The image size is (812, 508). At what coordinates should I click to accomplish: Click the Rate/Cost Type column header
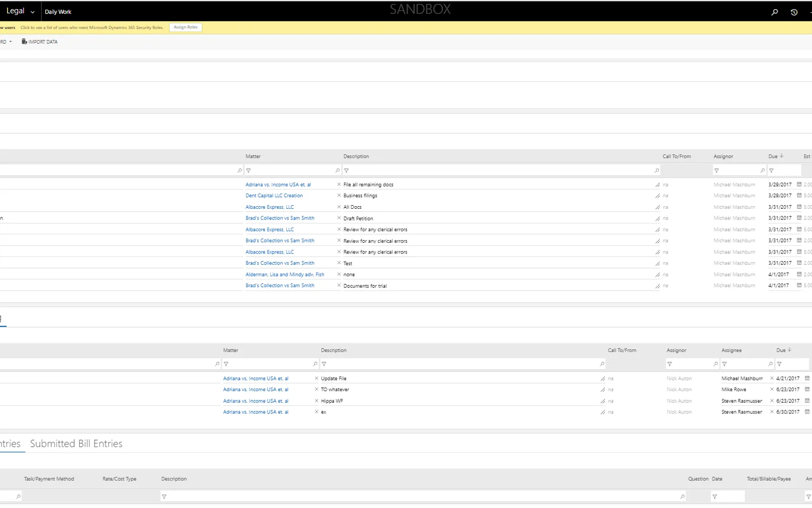(x=119, y=479)
